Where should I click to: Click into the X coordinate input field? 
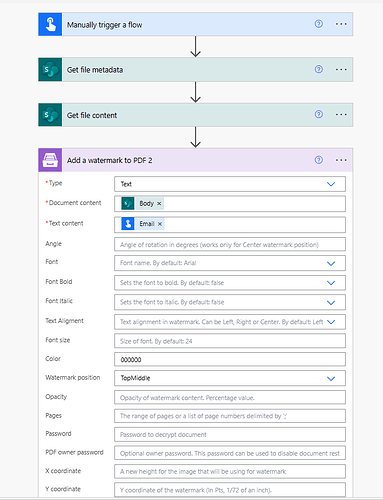coord(230,471)
